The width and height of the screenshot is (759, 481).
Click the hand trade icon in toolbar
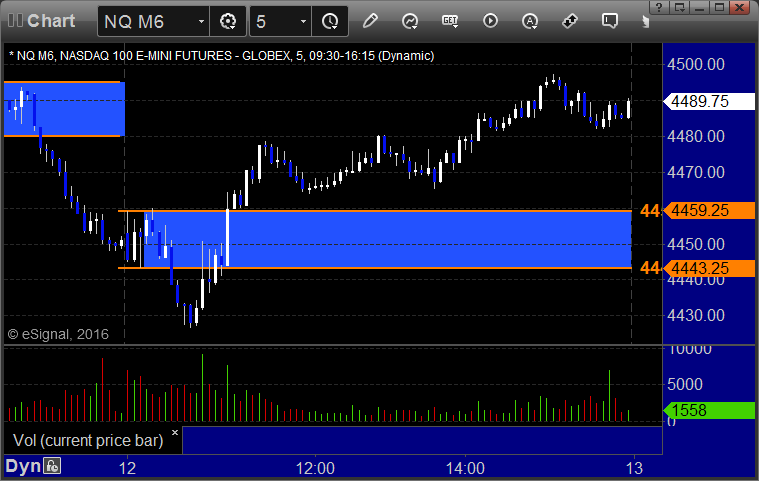[645, 21]
